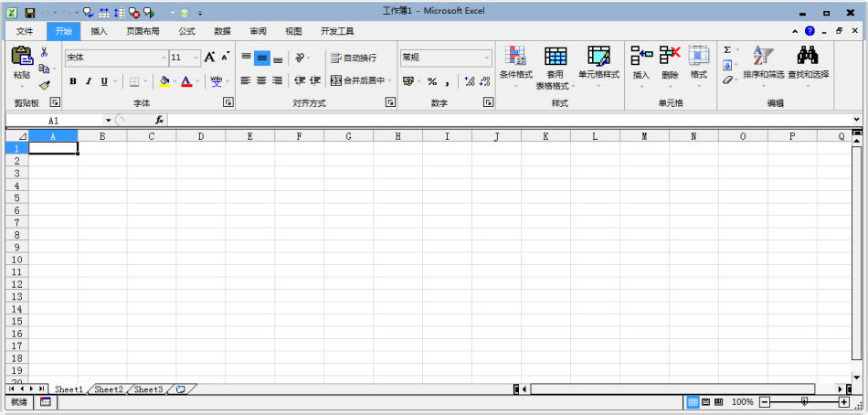This screenshot has height=415, width=868.
Task: Toggle top vertical alignment
Action: pyautogui.click(x=247, y=57)
